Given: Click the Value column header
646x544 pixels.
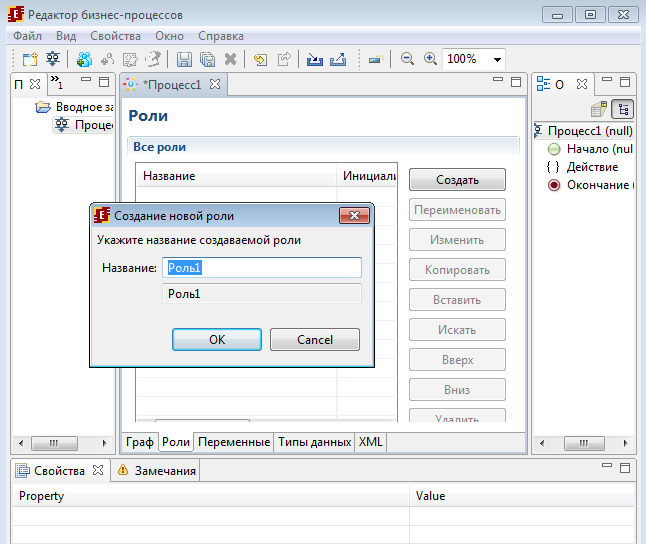Looking at the screenshot, I should [522, 496].
